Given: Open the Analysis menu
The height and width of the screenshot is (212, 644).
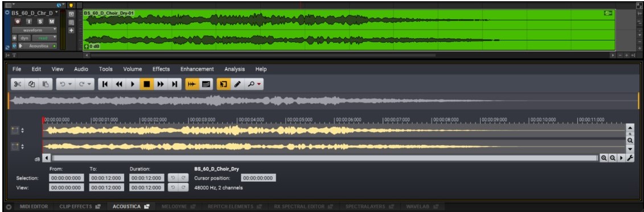Looking at the screenshot, I should pyautogui.click(x=235, y=69).
